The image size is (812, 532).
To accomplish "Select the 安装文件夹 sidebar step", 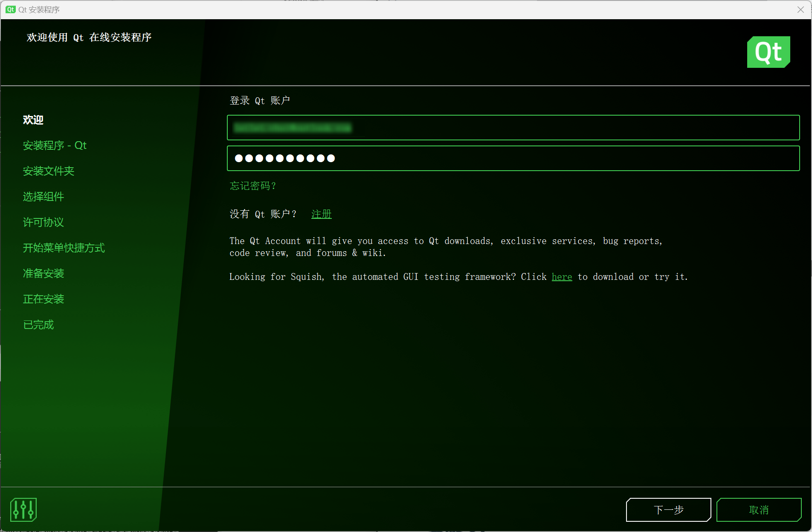I will click(49, 171).
